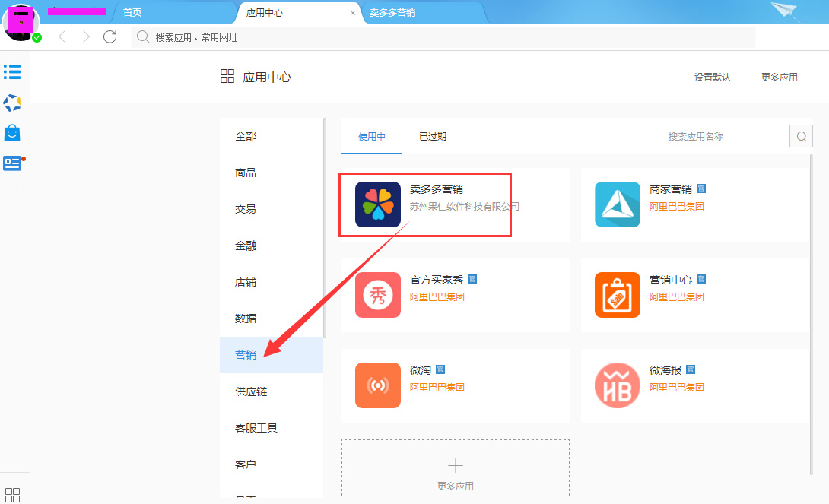Click 阿里巴巴集团 under 微海报
Screen dimensions: 829x504
pos(676,387)
